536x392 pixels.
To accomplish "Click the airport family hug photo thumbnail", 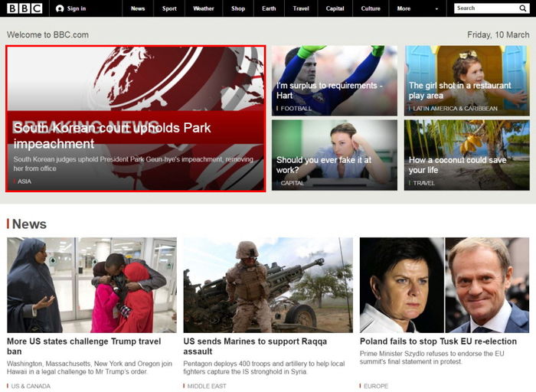I will [x=92, y=285].
